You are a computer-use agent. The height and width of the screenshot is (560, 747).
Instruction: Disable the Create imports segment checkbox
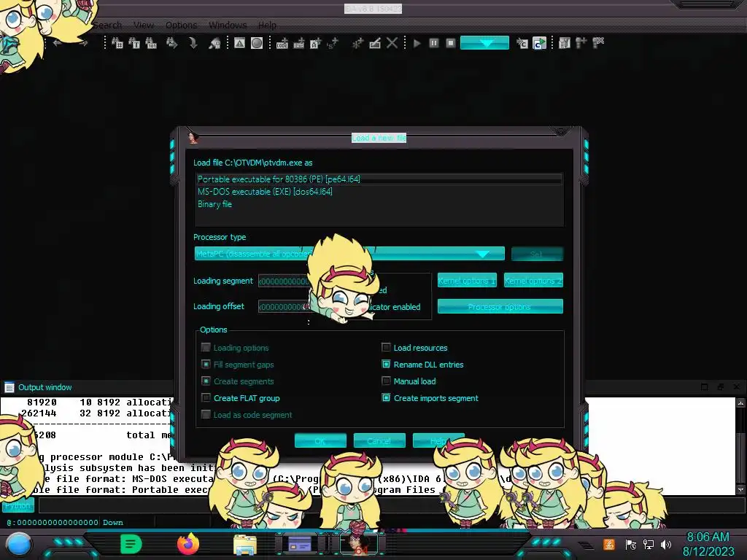[x=386, y=397]
